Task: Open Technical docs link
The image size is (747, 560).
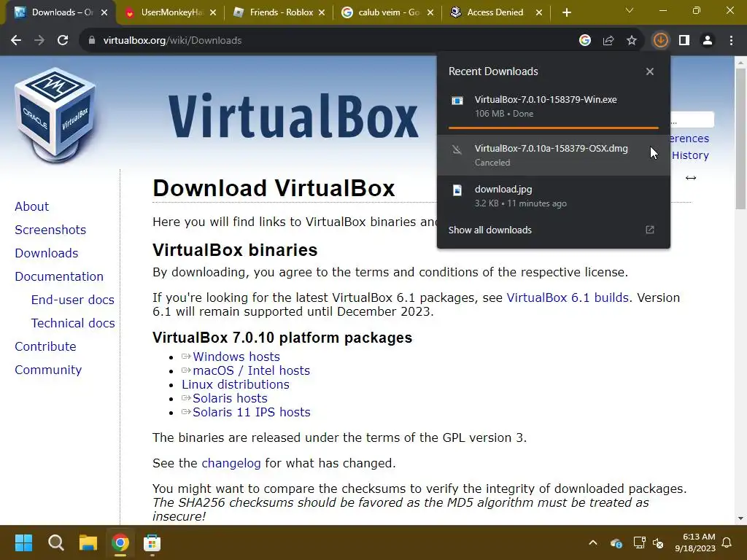Action: 73,323
